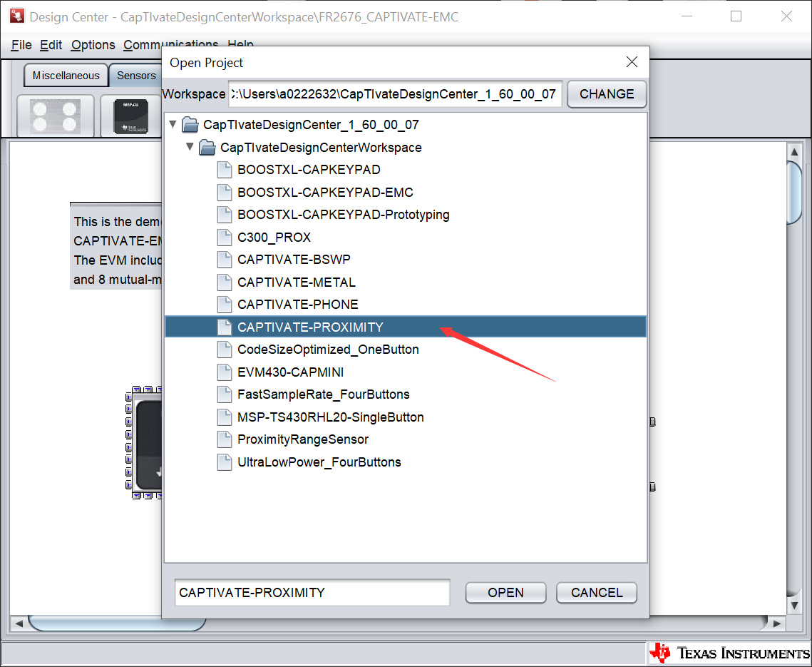This screenshot has width=812, height=667.
Task: Select the BOOSTXL-CAPKEYPAD-Prototyping project name
Action: point(344,215)
